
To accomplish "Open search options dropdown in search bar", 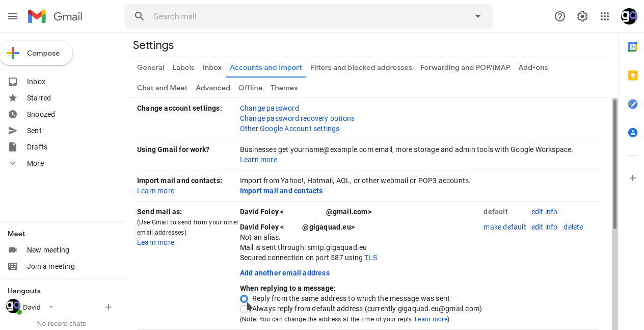I will pyautogui.click(x=477, y=16).
